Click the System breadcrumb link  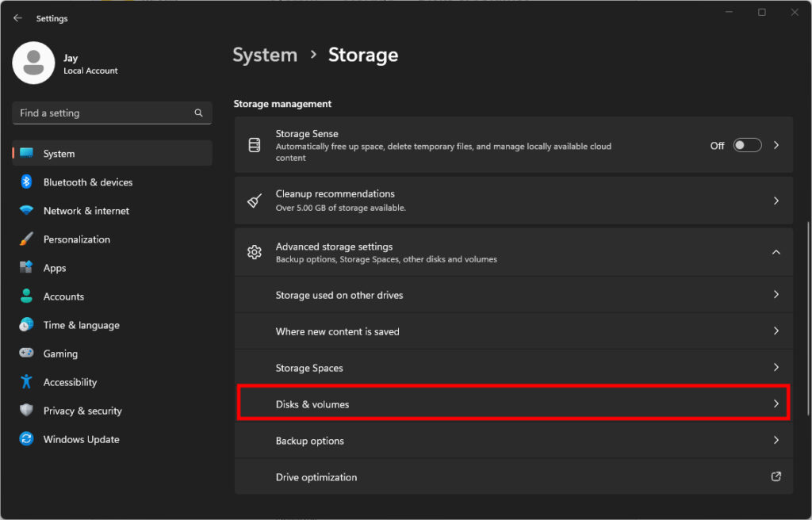(265, 55)
